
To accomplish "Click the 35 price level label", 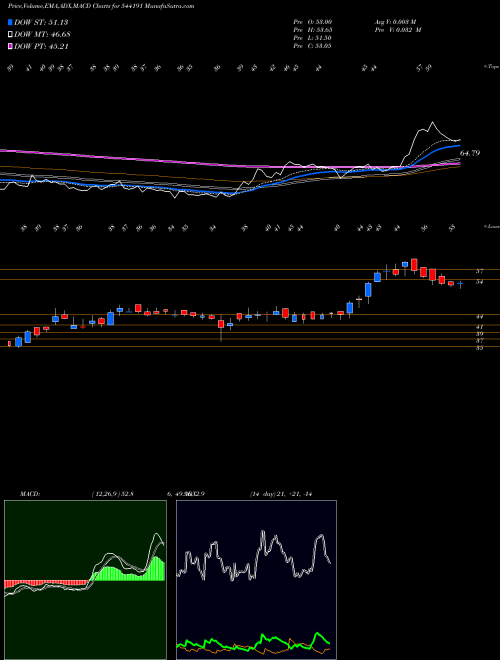I will click(x=479, y=348).
